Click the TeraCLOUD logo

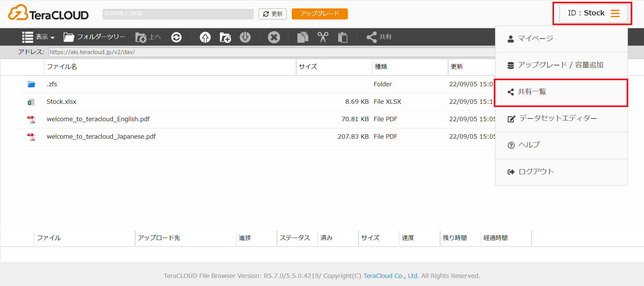48,13
